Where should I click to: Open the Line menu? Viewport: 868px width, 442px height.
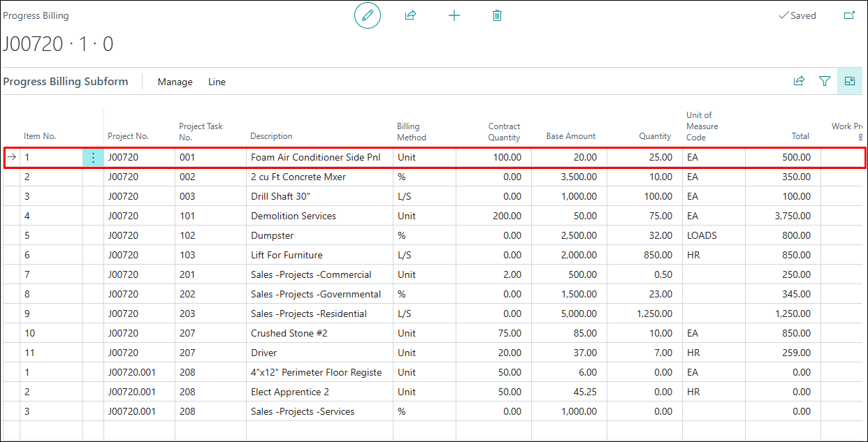click(x=217, y=82)
